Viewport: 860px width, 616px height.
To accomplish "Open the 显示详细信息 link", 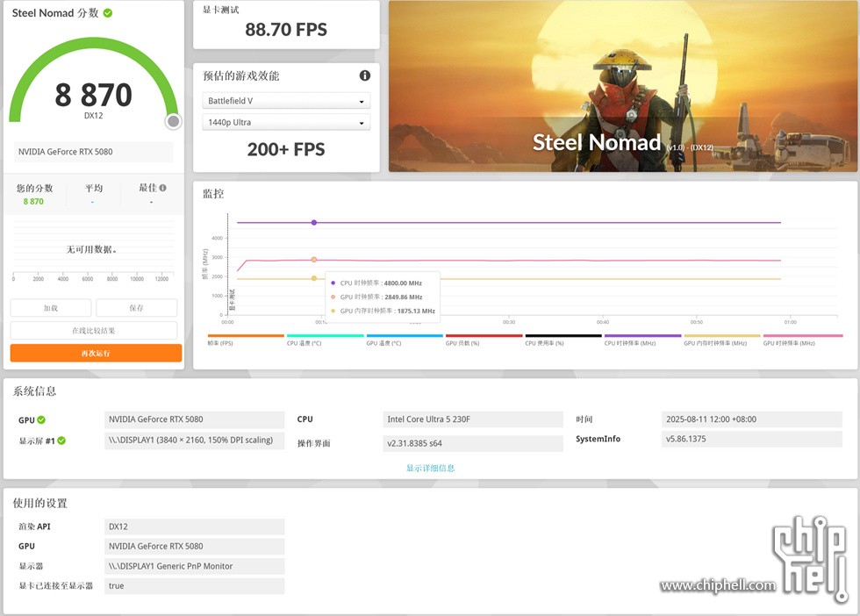I will point(431,468).
